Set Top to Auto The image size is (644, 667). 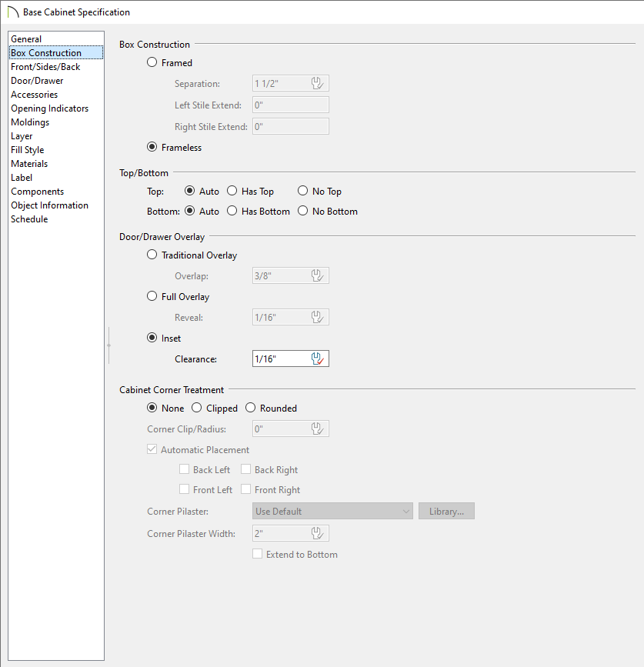click(x=190, y=191)
